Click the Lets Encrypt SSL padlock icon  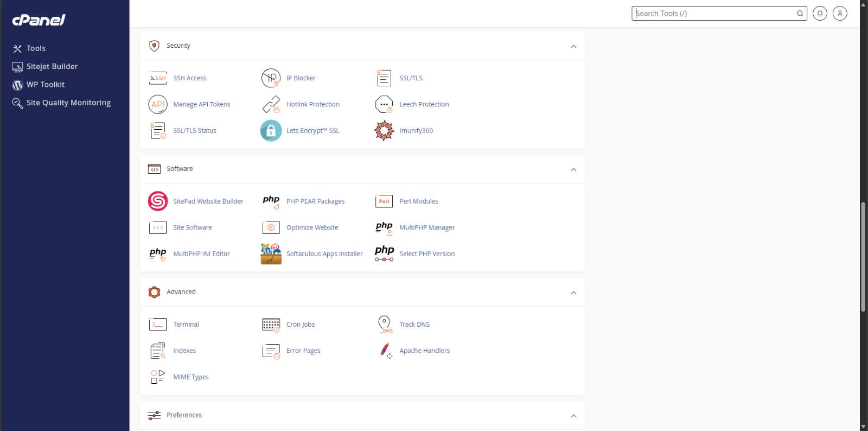(271, 131)
